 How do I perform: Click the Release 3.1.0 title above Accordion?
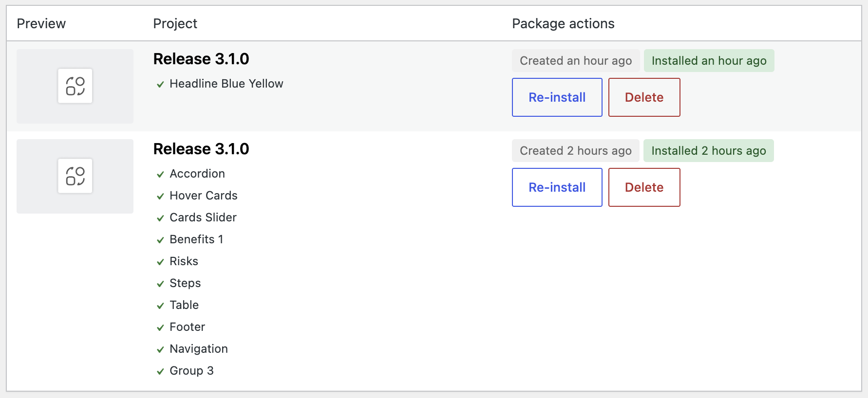[x=201, y=149]
